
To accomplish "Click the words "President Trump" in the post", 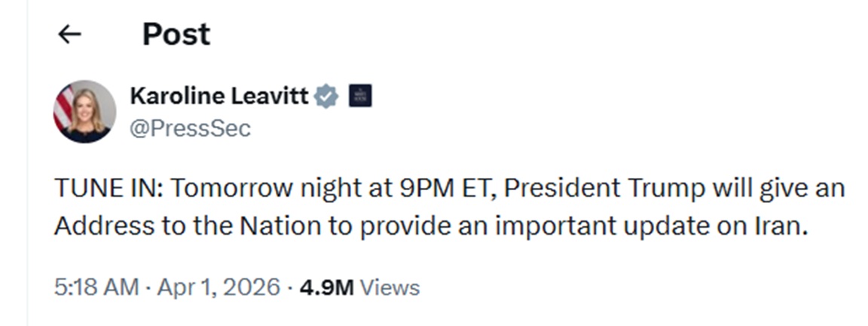I will [604, 188].
